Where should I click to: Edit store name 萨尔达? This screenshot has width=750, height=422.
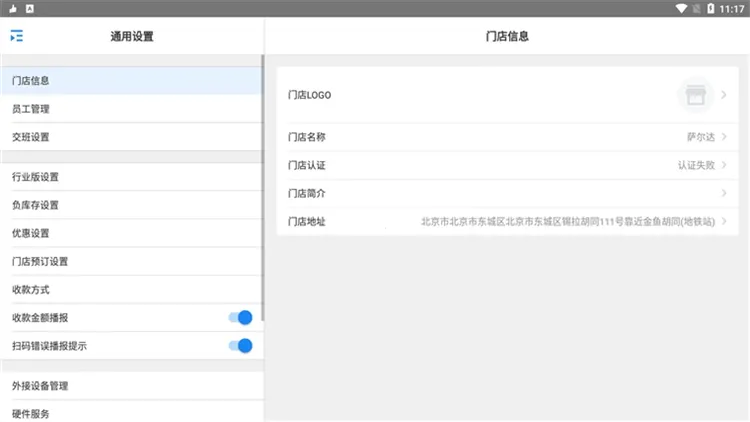pos(699,137)
